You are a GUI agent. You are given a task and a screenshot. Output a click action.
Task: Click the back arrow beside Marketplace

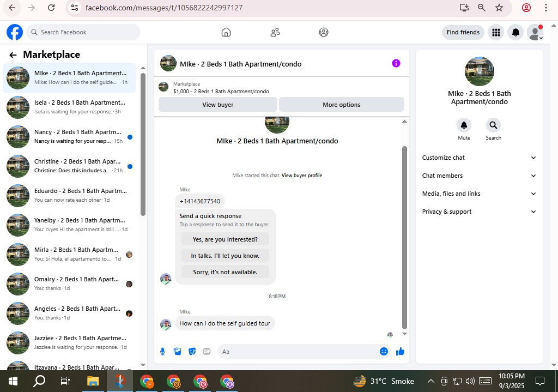point(13,55)
